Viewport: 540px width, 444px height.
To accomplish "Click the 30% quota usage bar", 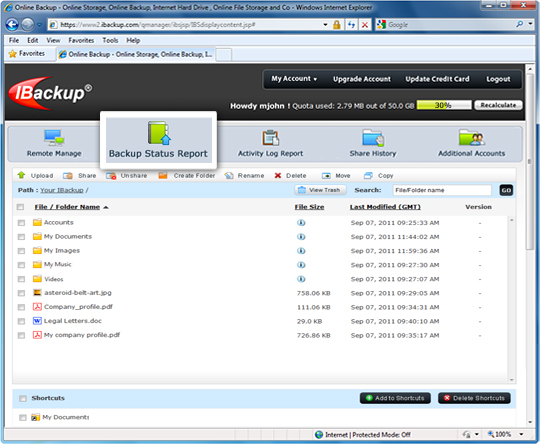I will tap(444, 105).
